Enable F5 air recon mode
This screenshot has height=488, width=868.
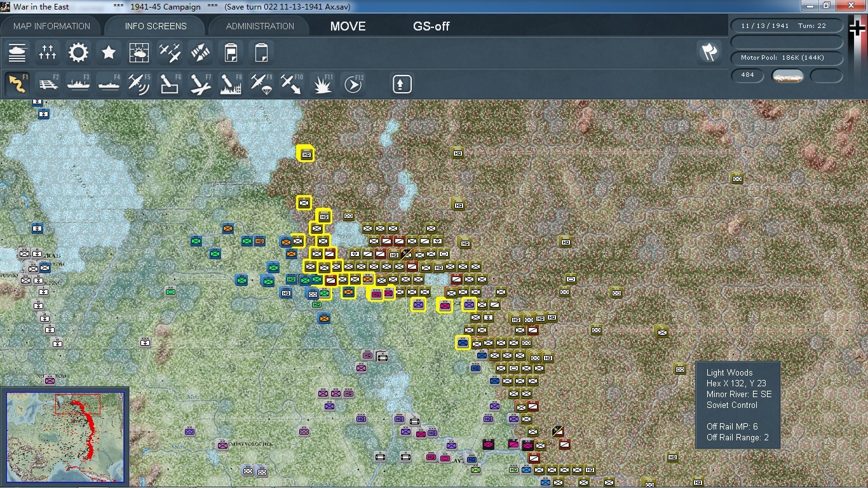tap(139, 84)
